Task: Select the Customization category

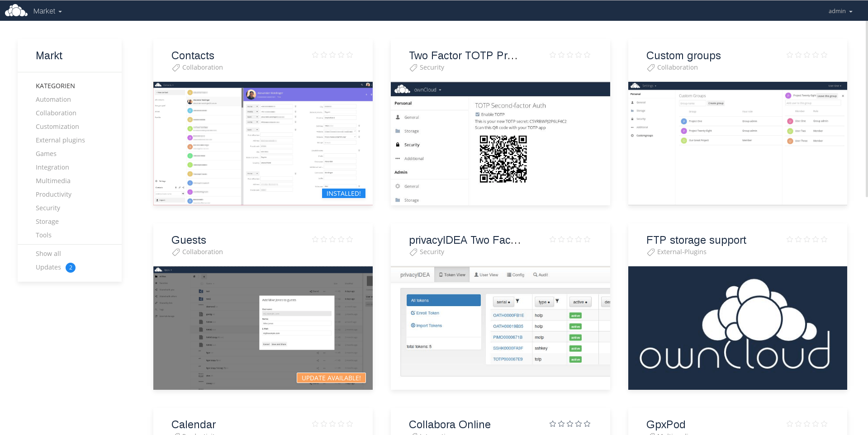Action: point(57,127)
